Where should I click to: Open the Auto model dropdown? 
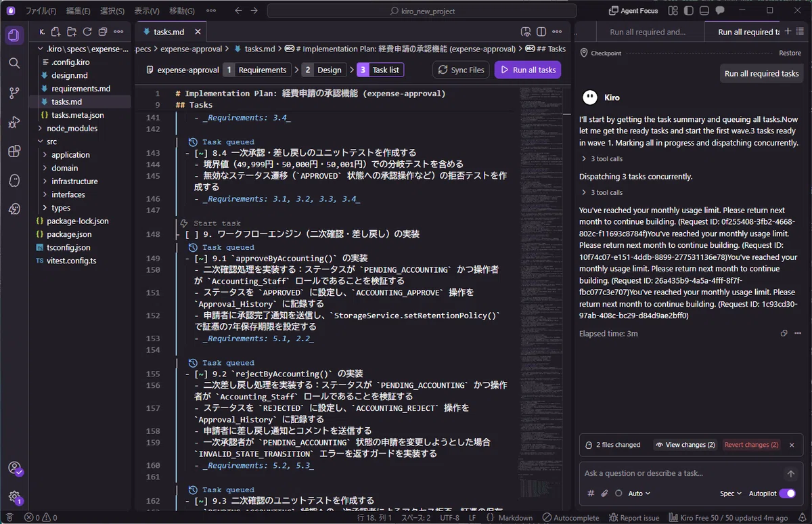click(639, 494)
